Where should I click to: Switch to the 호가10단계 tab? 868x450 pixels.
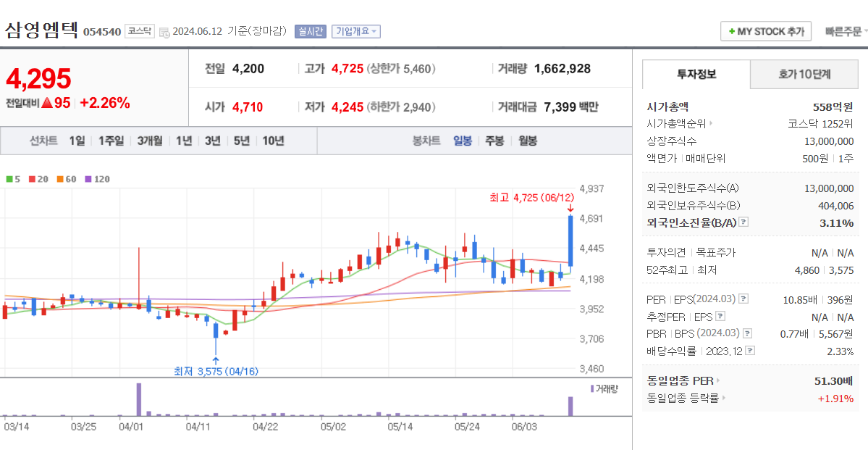click(804, 74)
